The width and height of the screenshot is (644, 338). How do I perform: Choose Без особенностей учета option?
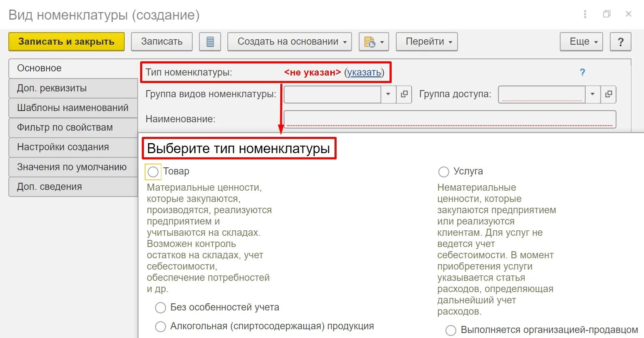click(x=161, y=308)
